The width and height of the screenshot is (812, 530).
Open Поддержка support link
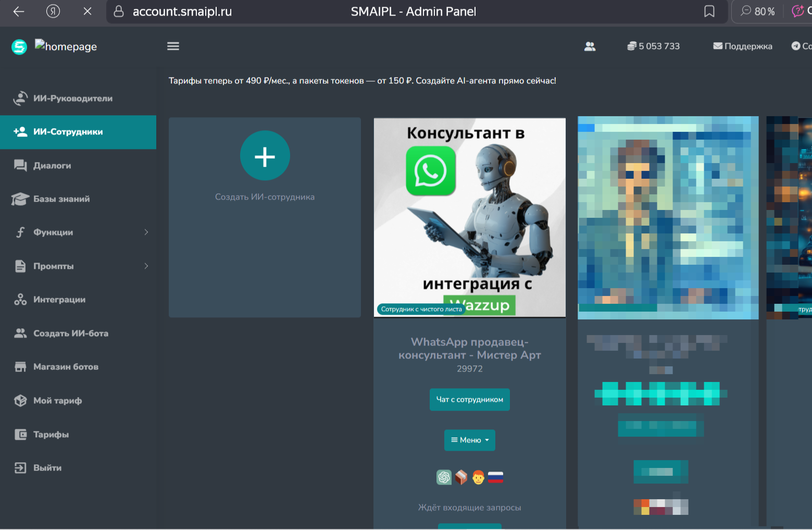pos(743,46)
